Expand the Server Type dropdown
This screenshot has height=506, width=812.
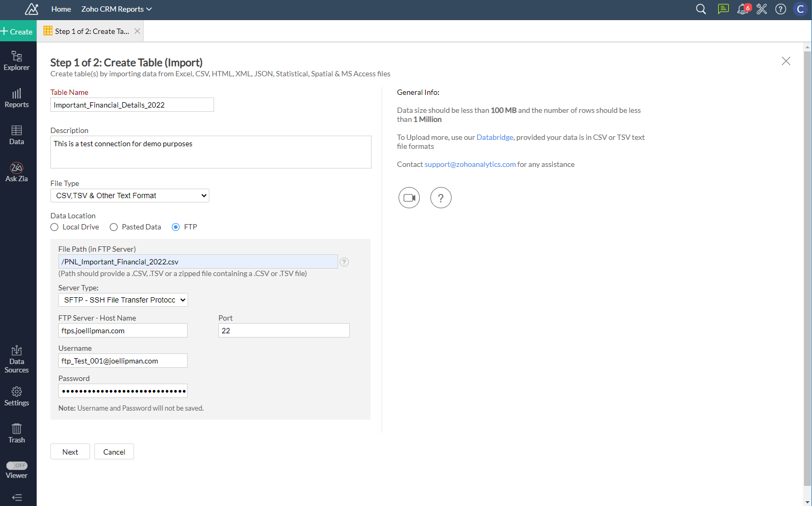(123, 300)
